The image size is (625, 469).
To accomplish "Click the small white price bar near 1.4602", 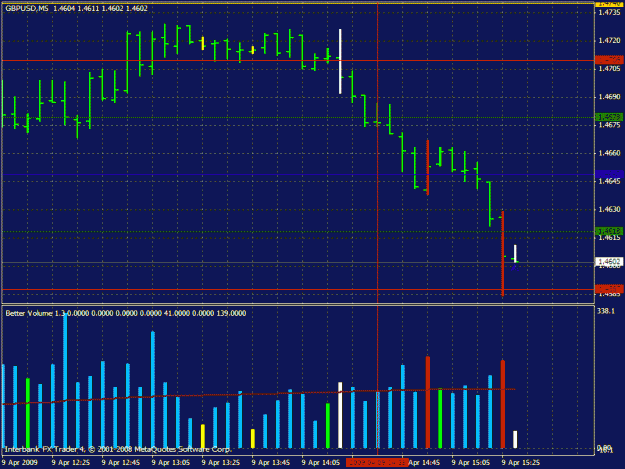I will [515, 253].
